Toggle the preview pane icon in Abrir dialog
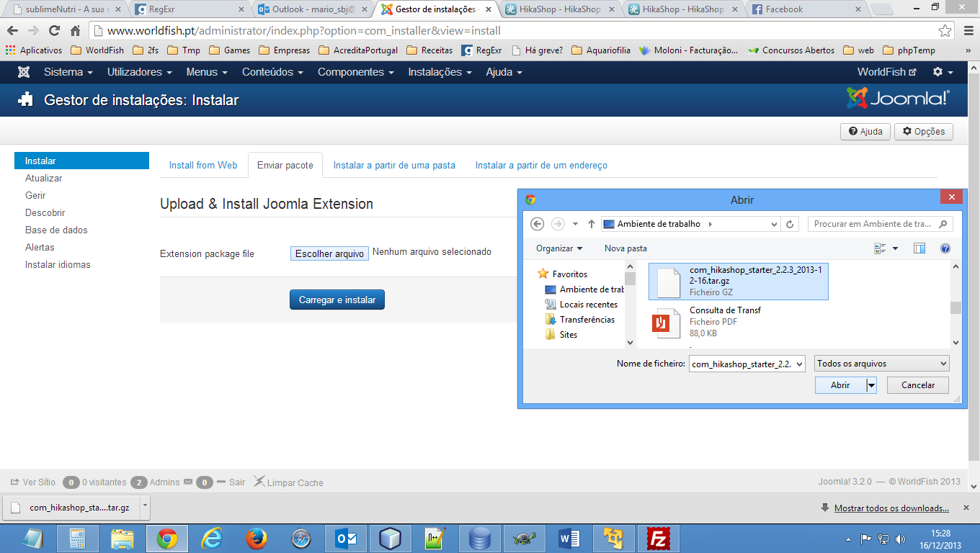This screenshot has height=553, width=980. click(919, 248)
